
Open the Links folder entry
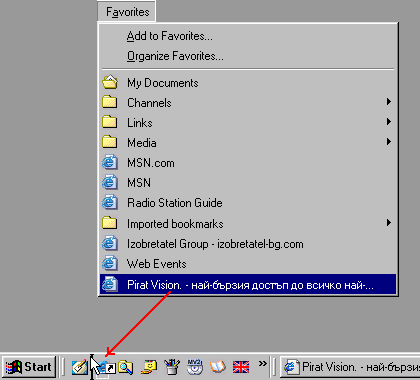248,123
